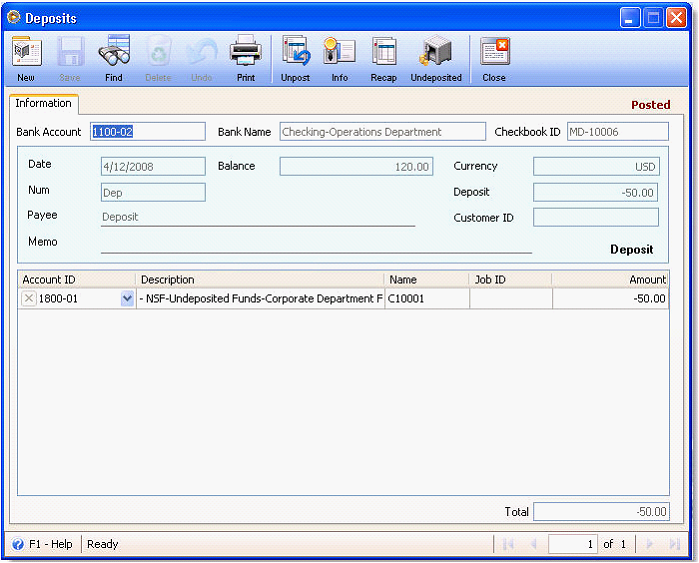Open Find with the binoculars icon
Screen dimensions: 699x563
tap(114, 52)
